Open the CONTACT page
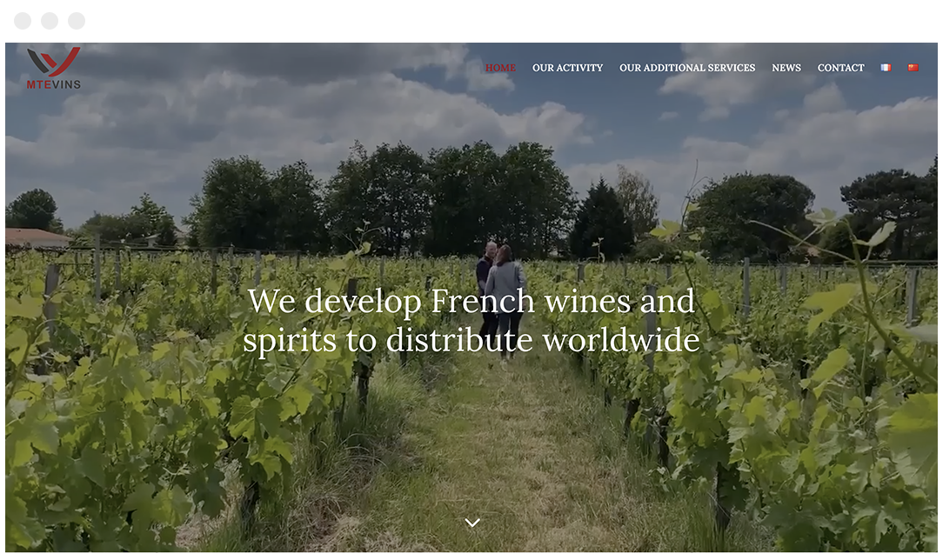This screenshot has width=943, height=560. 840,68
